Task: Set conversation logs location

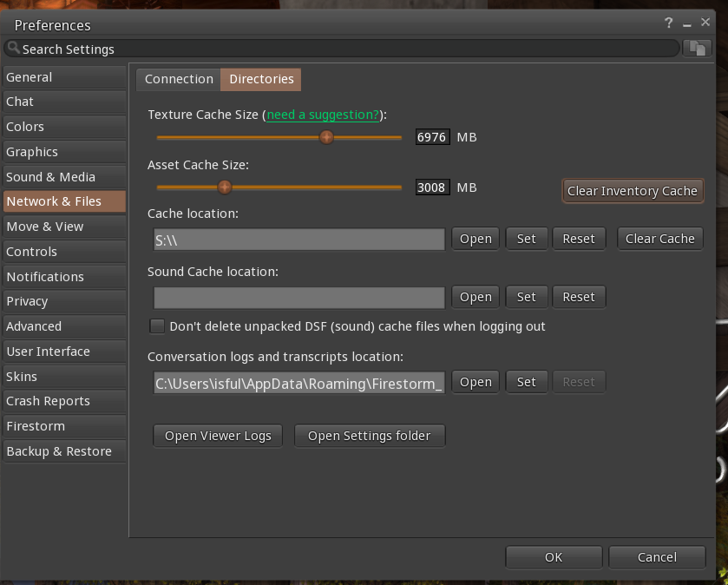Action: pyautogui.click(x=527, y=382)
